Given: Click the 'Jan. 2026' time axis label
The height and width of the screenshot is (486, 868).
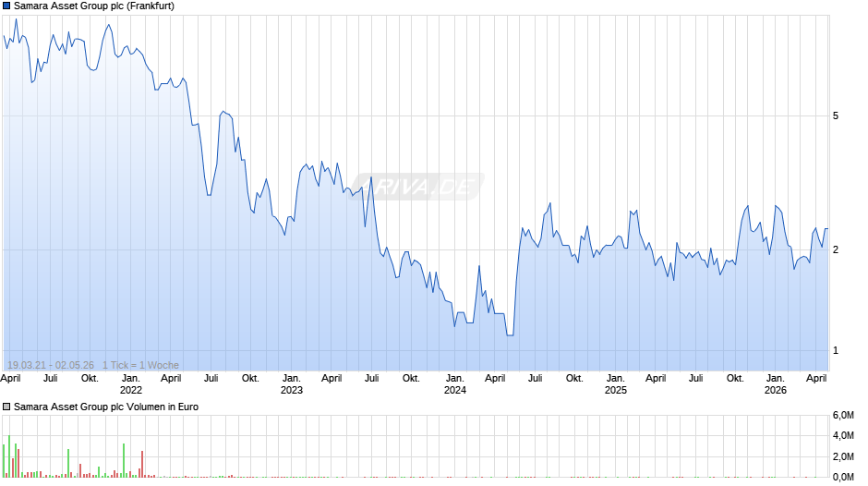Looking at the screenshot, I should (776, 384).
